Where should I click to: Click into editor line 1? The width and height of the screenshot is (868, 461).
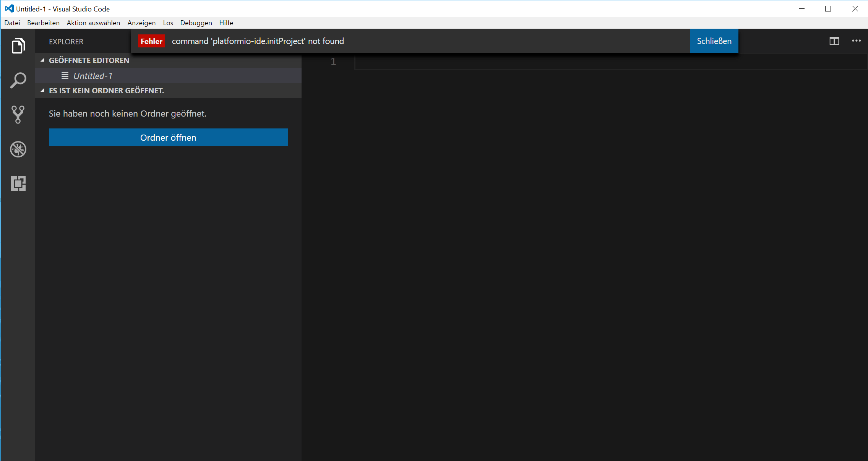pos(573,62)
